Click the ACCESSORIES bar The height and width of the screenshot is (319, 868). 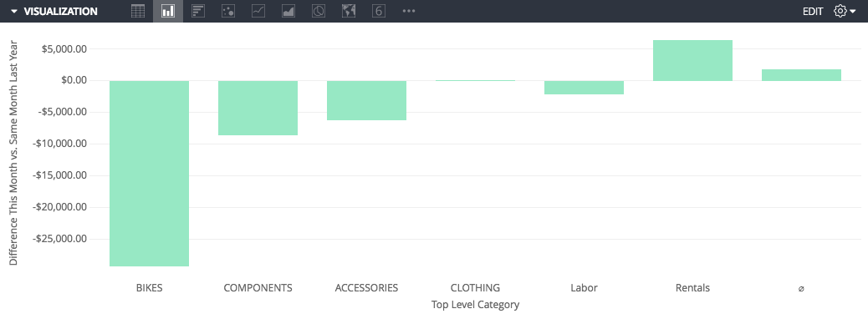366,100
